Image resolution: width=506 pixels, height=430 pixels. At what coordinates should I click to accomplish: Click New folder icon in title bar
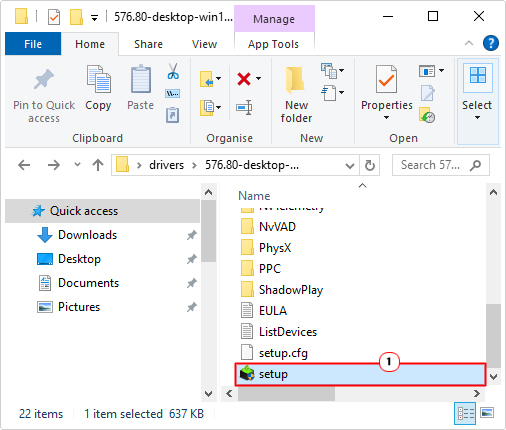click(76, 17)
